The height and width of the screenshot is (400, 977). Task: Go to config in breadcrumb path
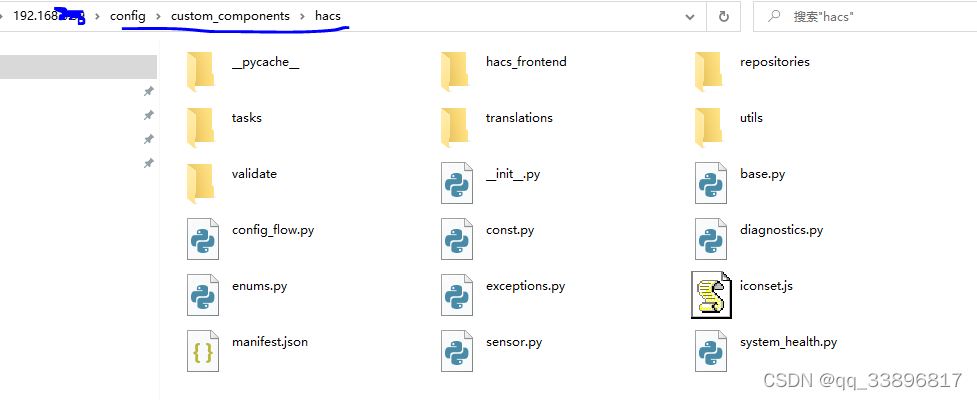(x=128, y=16)
